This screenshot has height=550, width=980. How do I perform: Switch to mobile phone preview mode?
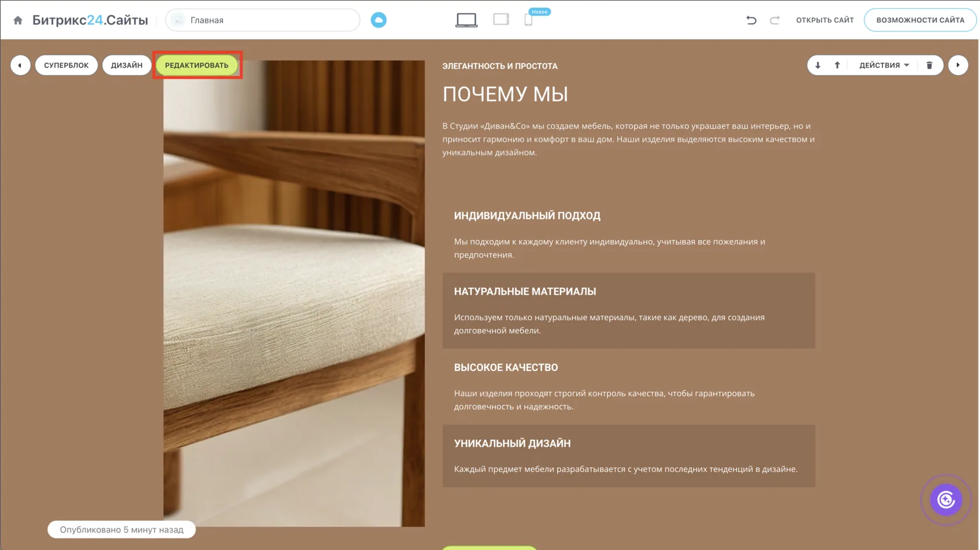pyautogui.click(x=528, y=20)
